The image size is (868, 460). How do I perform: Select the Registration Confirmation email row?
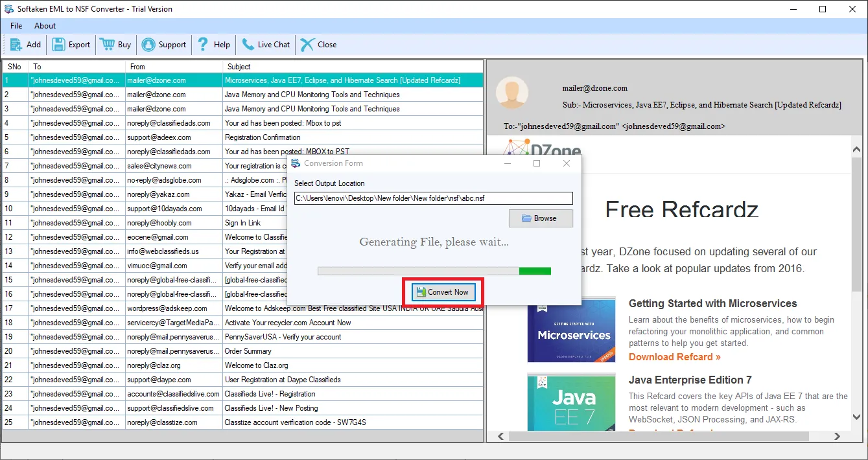[242, 137]
